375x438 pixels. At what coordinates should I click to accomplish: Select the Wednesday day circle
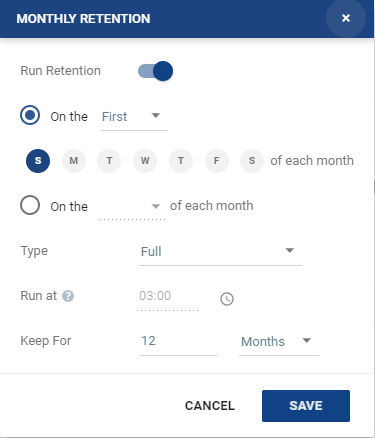click(145, 161)
